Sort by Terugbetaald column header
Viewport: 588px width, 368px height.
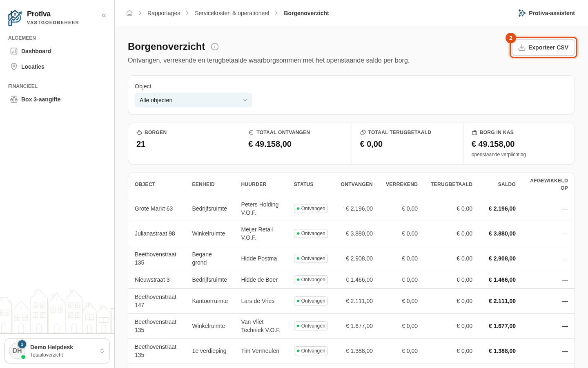(x=452, y=184)
